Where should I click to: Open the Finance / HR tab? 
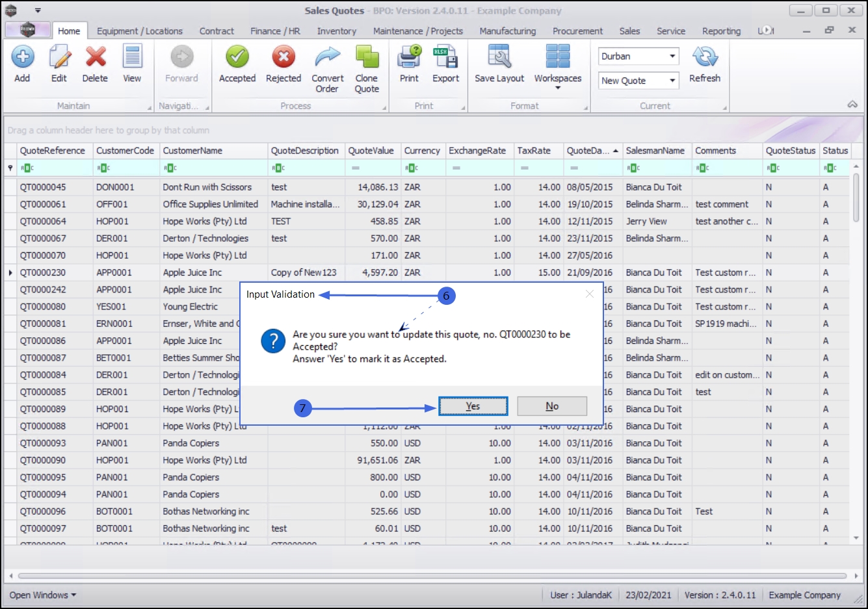tap(276, 31)
